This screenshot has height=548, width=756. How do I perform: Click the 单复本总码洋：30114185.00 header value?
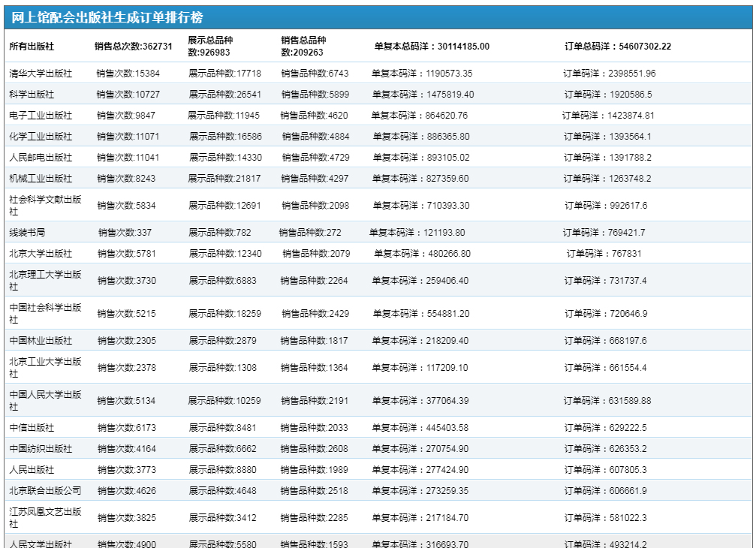(x=432, y=47)
